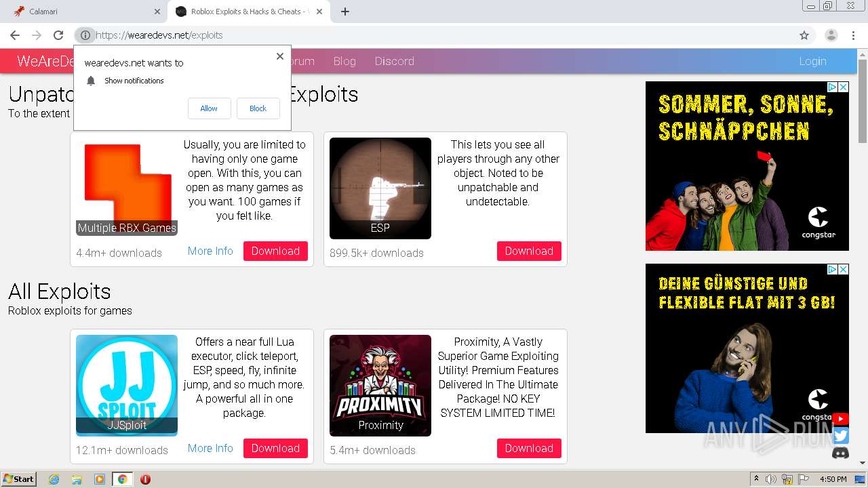Click the page vertical scrollbar thumb
Image resolution: width=868 pixels, height=488 pixels.
point(862,100)
